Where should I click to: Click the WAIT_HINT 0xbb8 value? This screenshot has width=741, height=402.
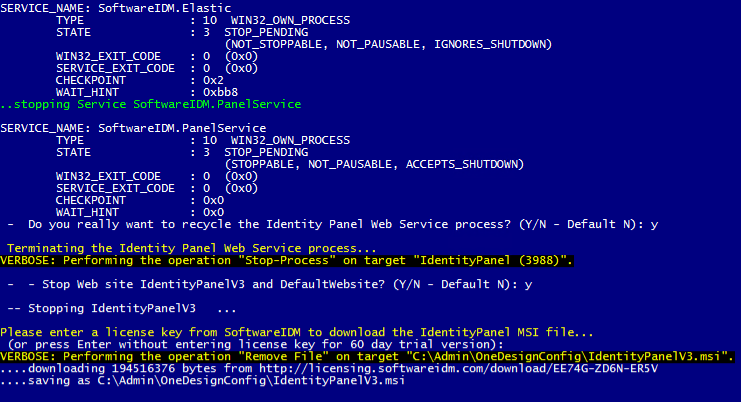click(x=220, y=93)
